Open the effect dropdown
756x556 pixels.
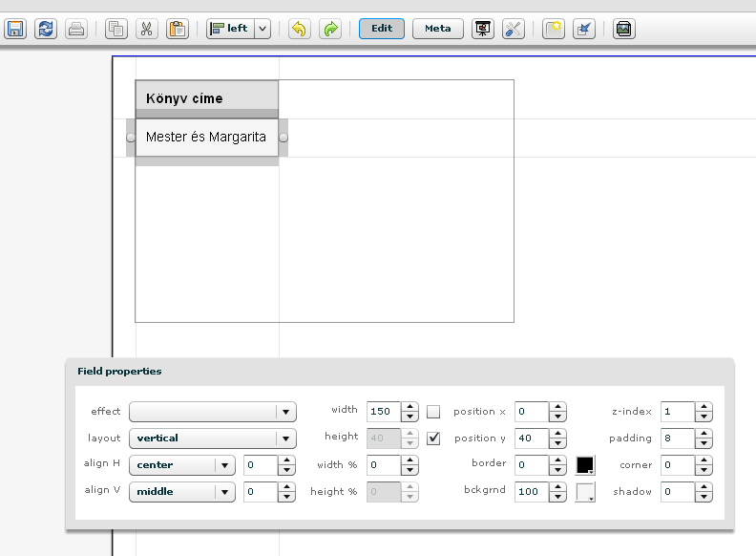tap(284, 412)
